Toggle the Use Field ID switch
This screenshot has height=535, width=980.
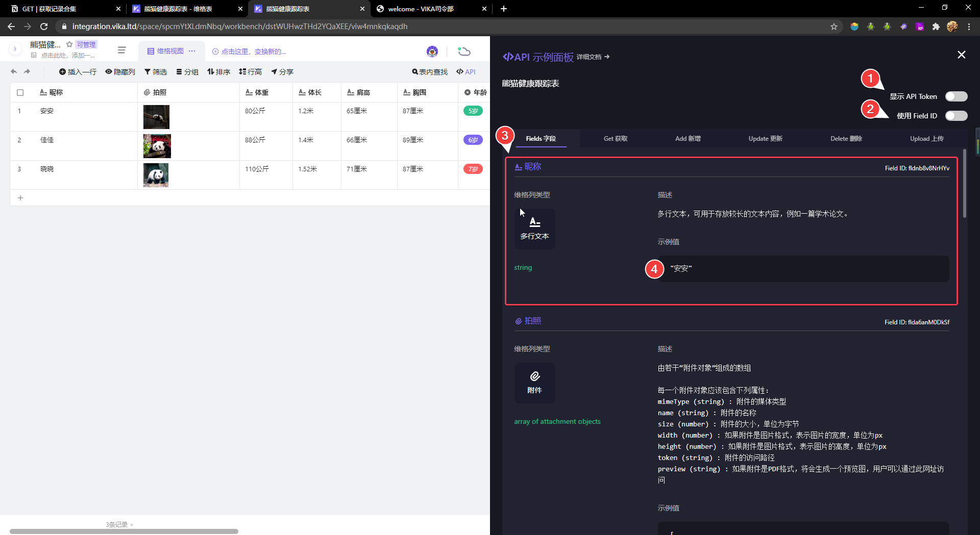point(956,116)
